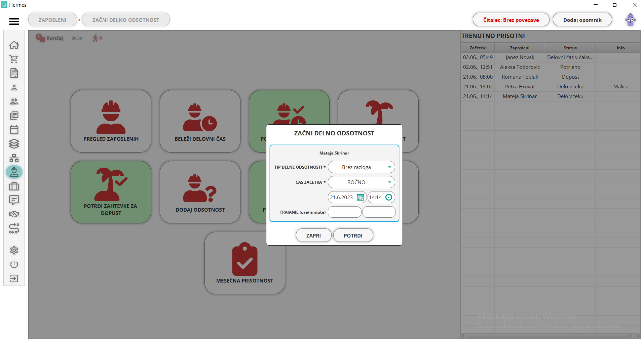Screen dimensions: 644x345
Task: Expand TIP DELNE ODSOTNOSTI dropdown
Action: point(361,167)
